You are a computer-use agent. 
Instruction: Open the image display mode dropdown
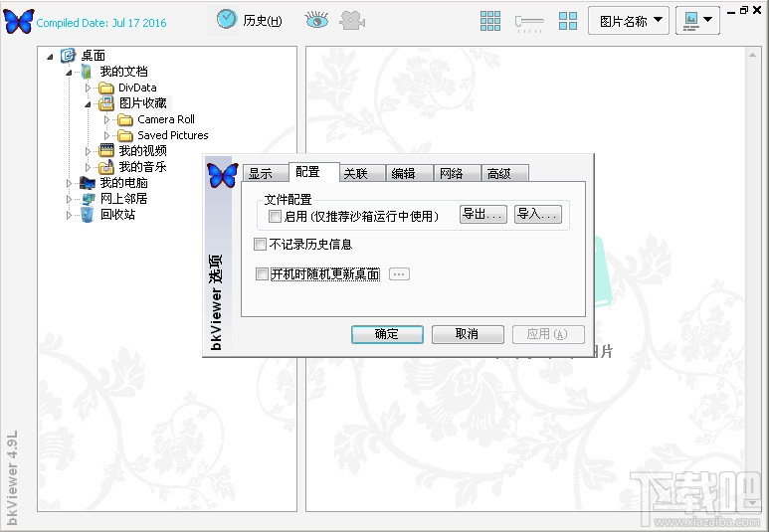tap(697, 21)
